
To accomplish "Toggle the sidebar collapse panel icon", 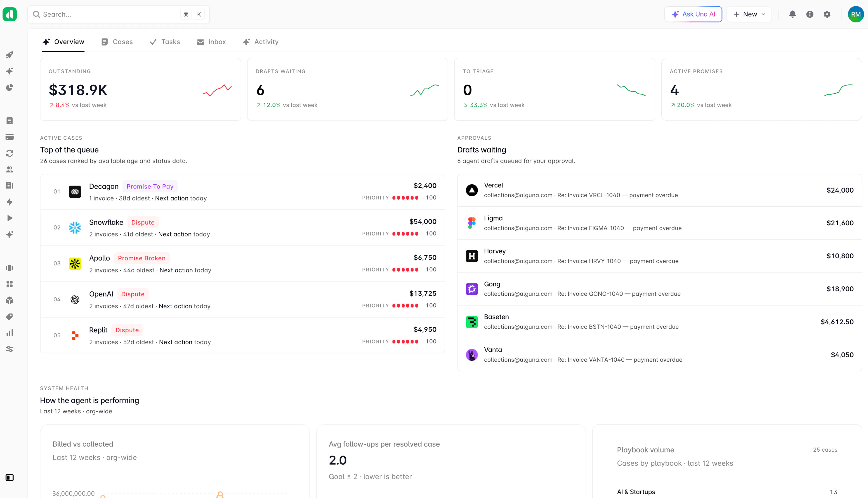I will tap(9, 477).
